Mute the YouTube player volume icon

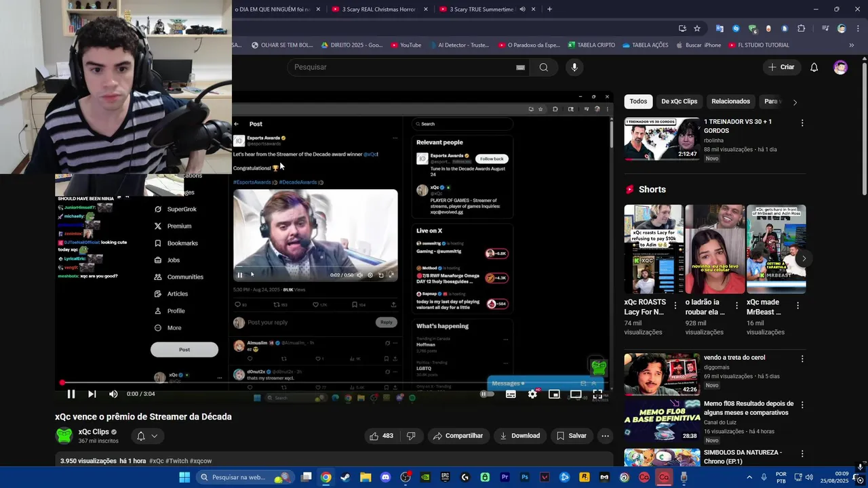click(113, 394)
